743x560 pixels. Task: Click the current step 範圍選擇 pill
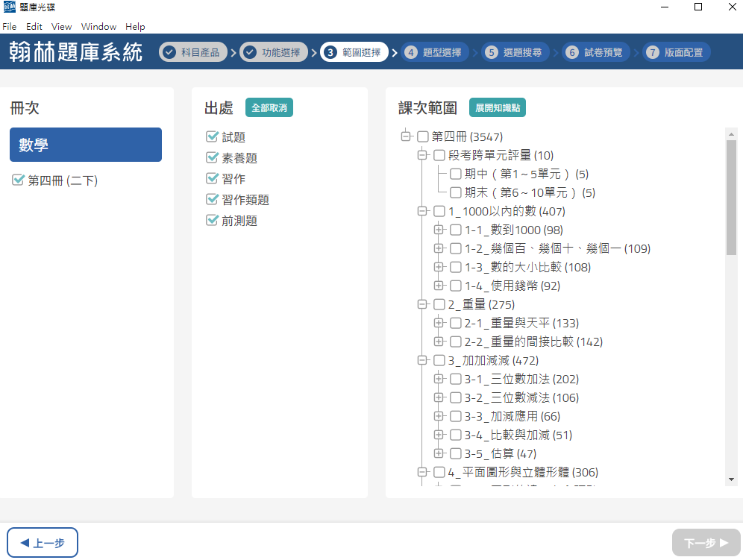[354, 52]
